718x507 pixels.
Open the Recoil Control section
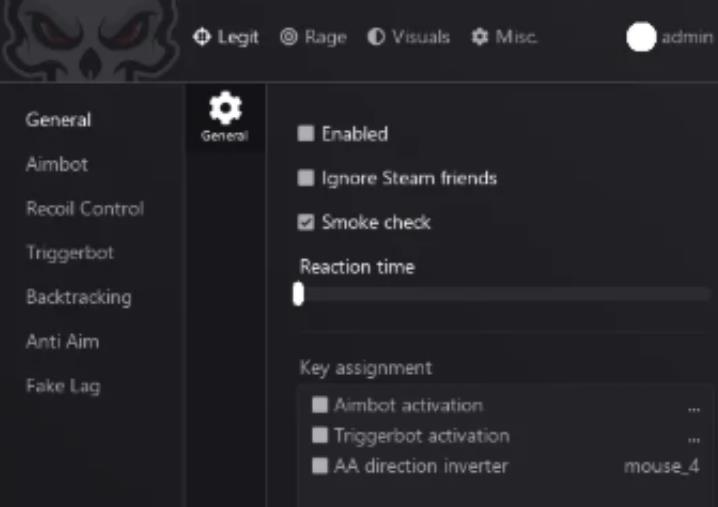[x=85, y=209]
